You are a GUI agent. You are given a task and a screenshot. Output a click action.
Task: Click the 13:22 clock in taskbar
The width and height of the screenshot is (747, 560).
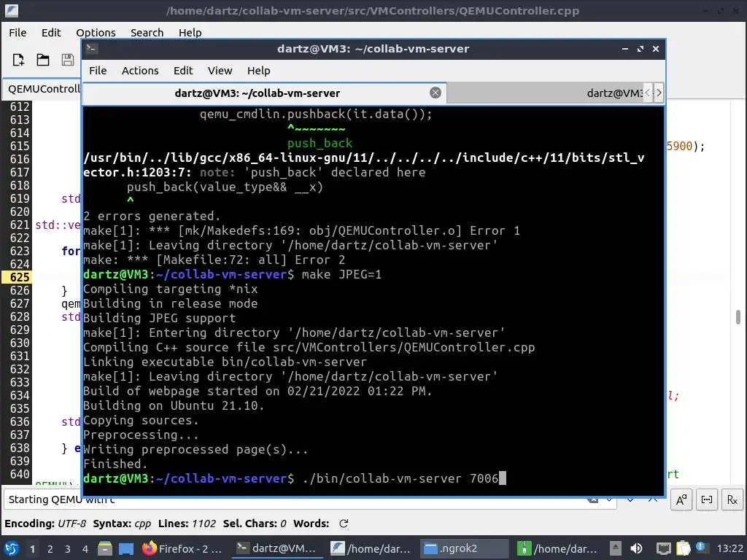(x=729, y=549)
